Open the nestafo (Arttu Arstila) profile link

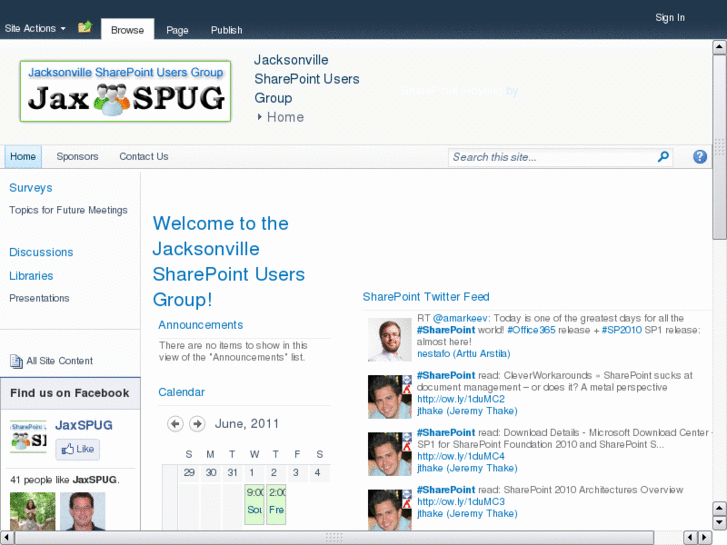coord(464,353)
